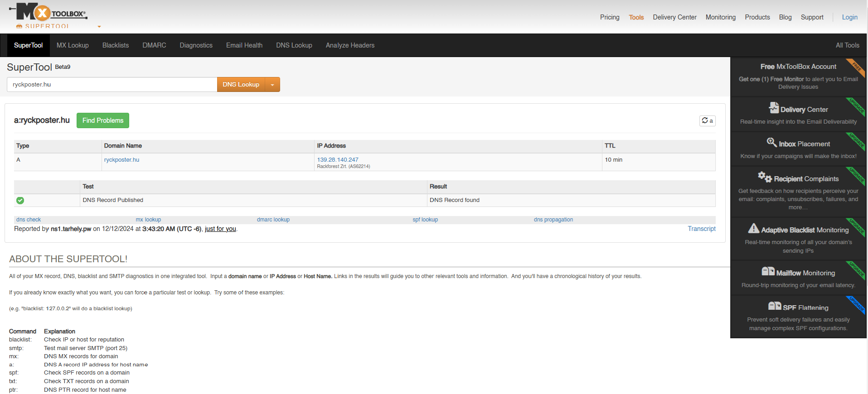Click the orange DNS Lookup button
This screenshot has width=868, height=394.
(x=241, y=85)
